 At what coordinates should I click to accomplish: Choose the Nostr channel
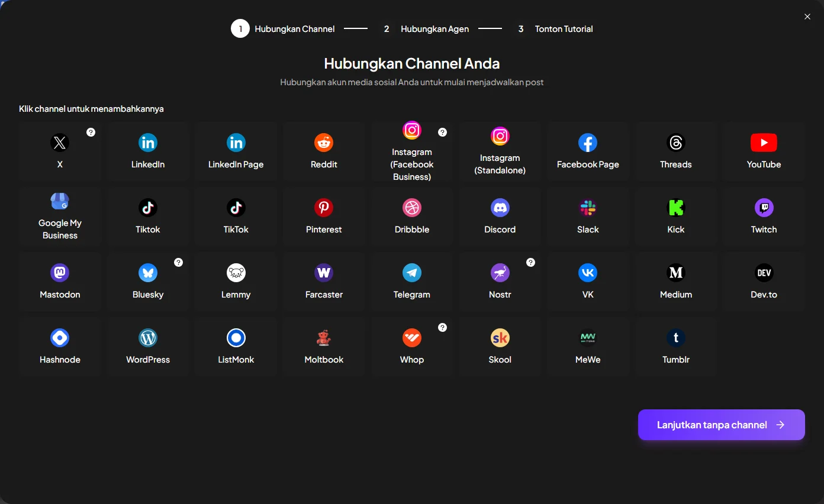point(500,282)
